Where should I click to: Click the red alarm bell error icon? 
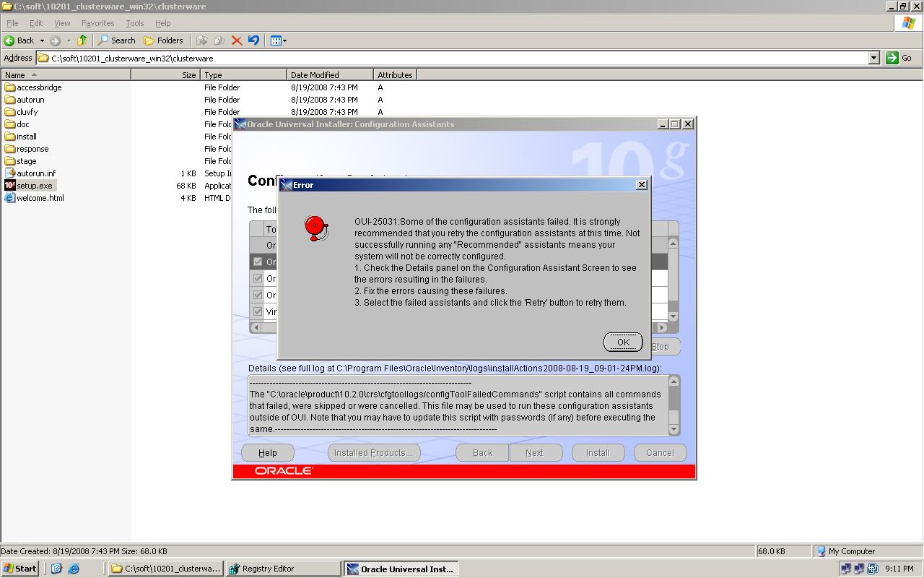[x=315, y=228]
